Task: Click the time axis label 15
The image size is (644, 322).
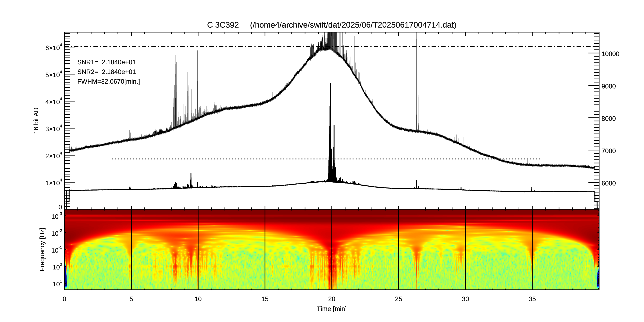Action: 265,299
